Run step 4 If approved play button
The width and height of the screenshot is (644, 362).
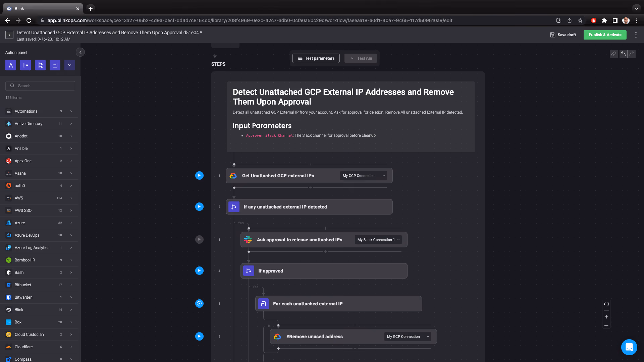199,271
